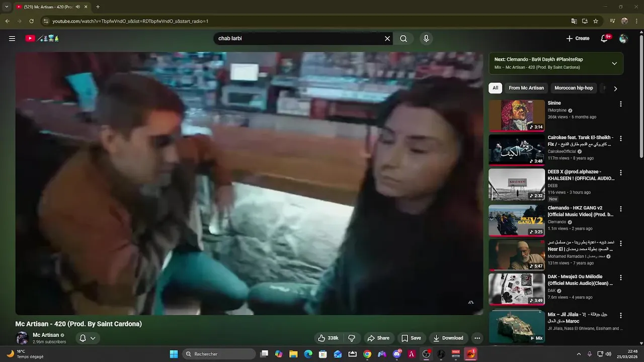644x362 pixels.
Task: Show more filter chips with arrow
Action: click(x=615, y=88)
